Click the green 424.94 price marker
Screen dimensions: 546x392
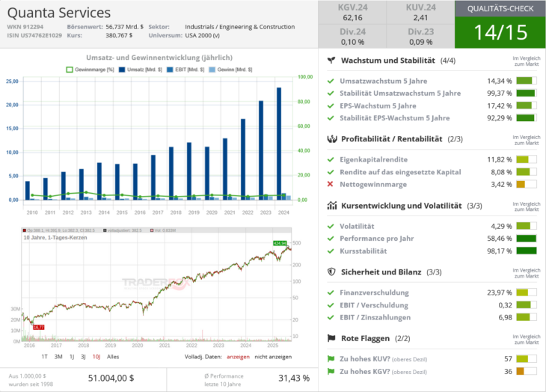(280, 243)
